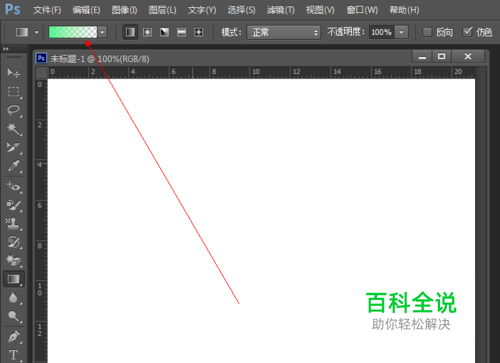Image resolution: width=500 pixels, height=363 pixels.
Task: Open the 文字(Y) menu
Action: click(x=202, y=10)
